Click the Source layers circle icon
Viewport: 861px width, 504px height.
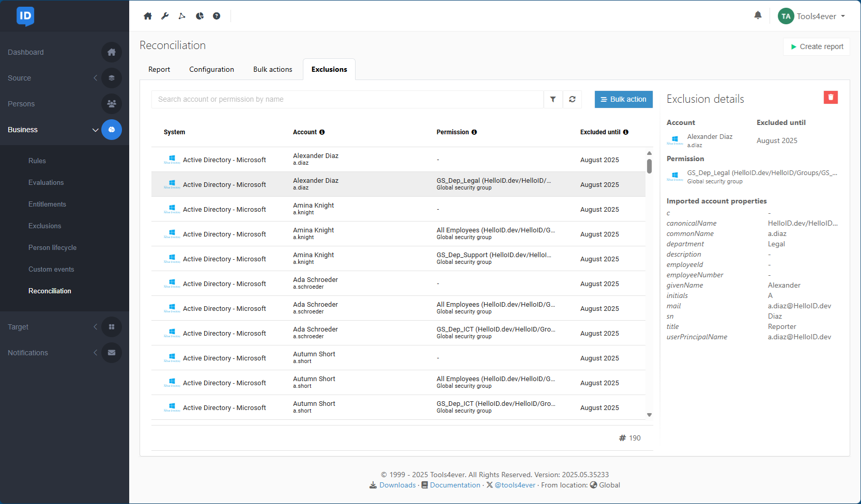point(112,78)
